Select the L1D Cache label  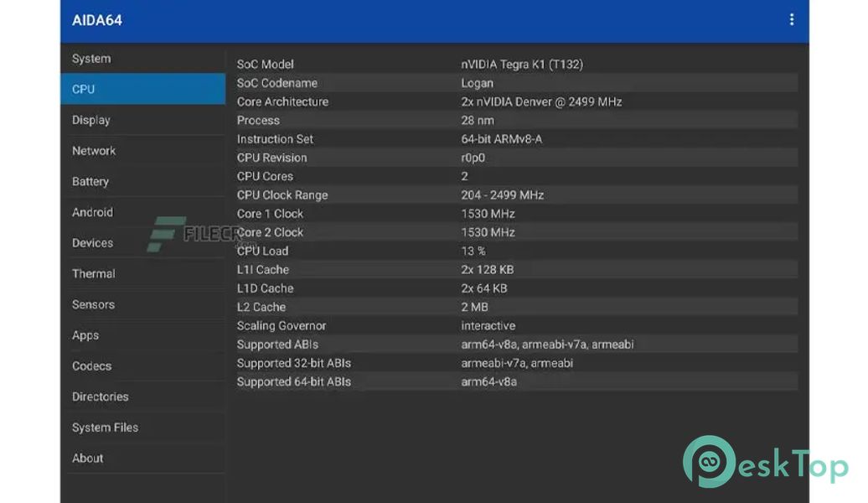coord(265,288)
